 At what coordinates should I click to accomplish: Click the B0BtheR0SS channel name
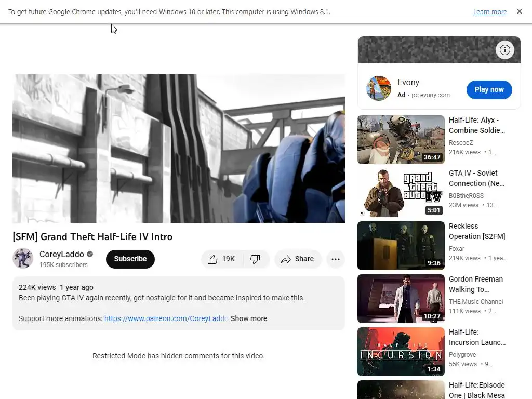click(x=466, y=196)
